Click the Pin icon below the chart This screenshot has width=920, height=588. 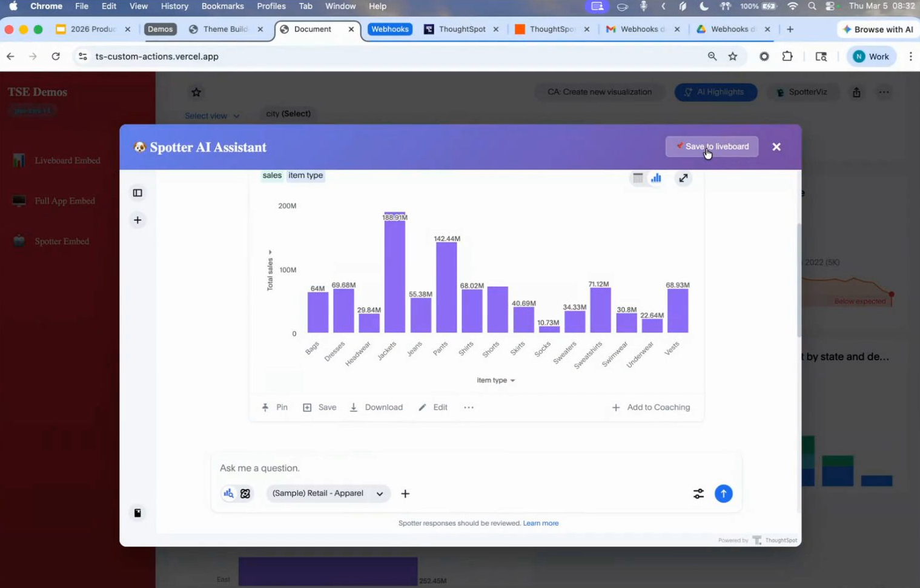[265, 408]
